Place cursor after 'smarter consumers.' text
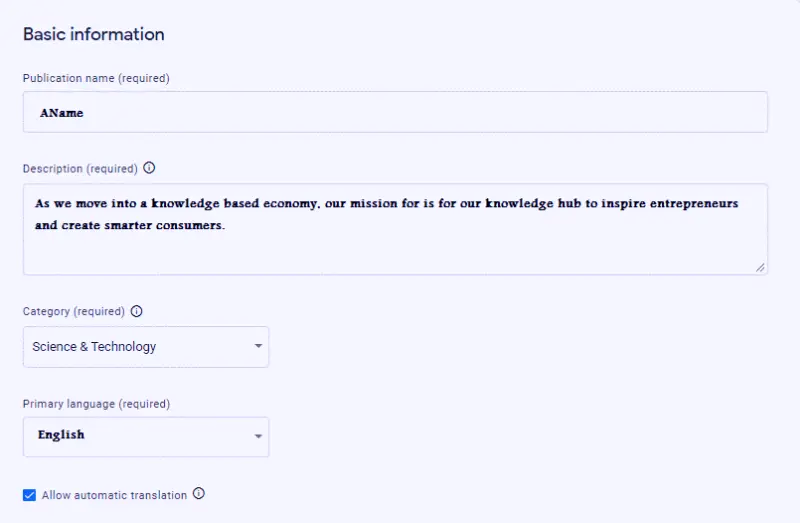The image size is (800, 523). 225,225
